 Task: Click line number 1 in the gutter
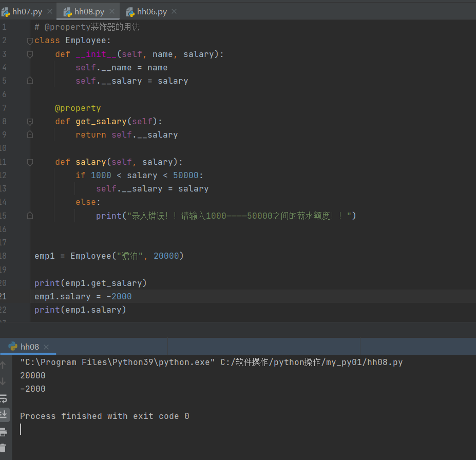coord(4,27)
